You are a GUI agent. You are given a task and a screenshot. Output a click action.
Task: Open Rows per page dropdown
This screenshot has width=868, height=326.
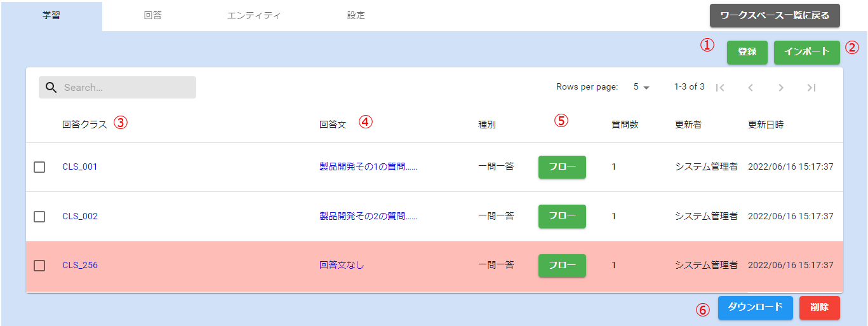(641, 87)
